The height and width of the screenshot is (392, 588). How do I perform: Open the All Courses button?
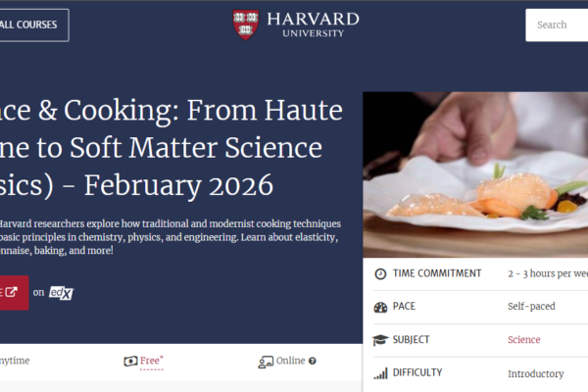point(29,24)
